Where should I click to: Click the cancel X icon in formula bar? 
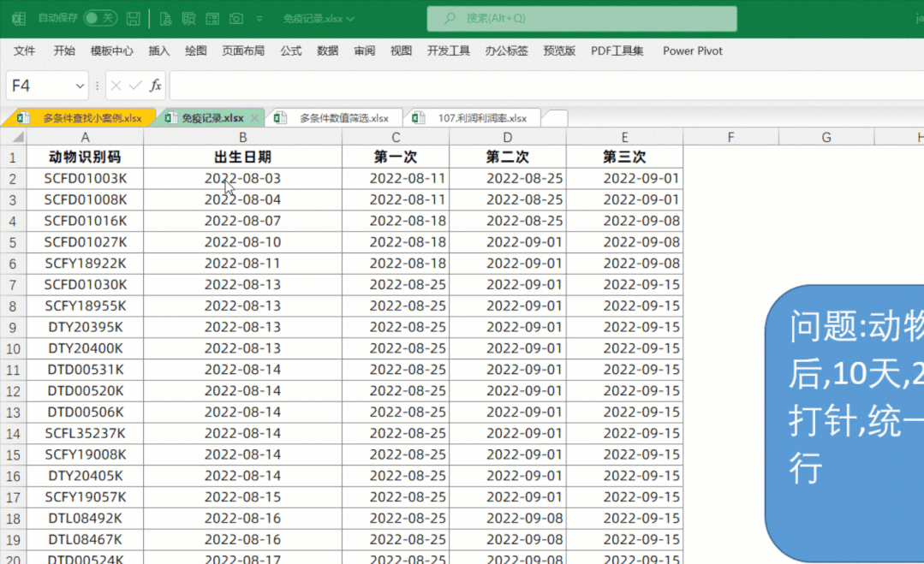(x=116, y=86)
